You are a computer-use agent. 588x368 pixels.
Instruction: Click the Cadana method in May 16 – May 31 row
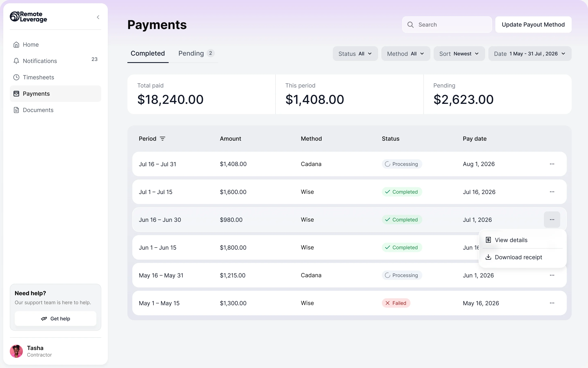point(311,275)
